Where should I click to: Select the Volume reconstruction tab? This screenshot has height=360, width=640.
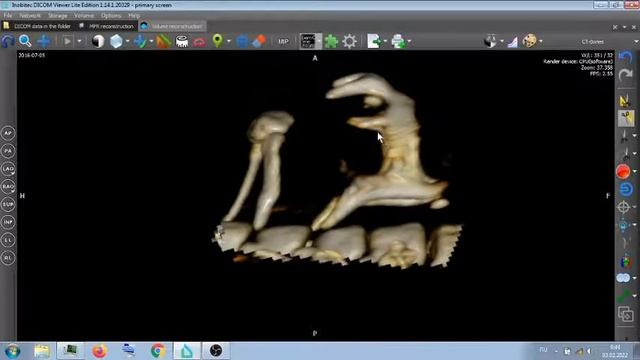click(x=173, y=26)
